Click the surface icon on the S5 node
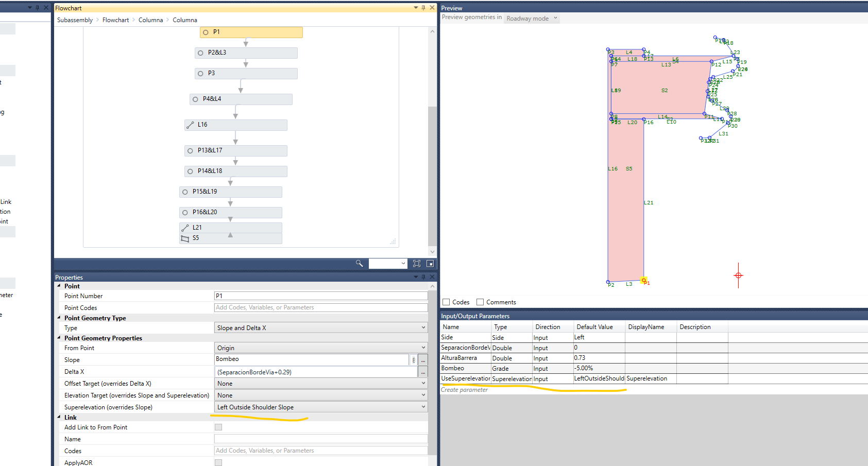 [185, 237]
